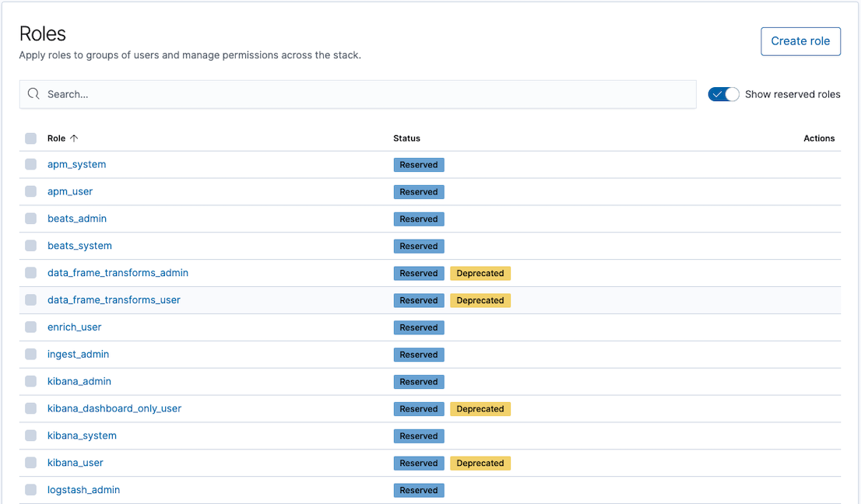Click Deprecated badge for data_frame_transforms_user
Image resolution: width=861 pixels, height=504 pixels.
pos(480,300)
